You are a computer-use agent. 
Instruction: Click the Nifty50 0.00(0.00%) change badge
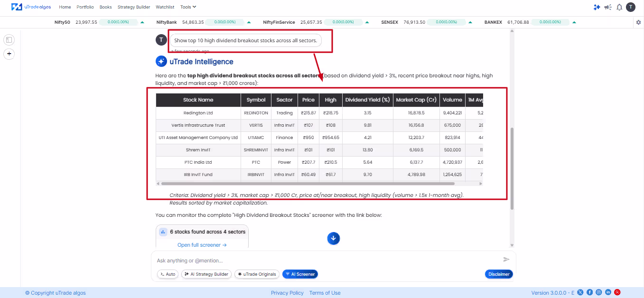tap(118, 22)
